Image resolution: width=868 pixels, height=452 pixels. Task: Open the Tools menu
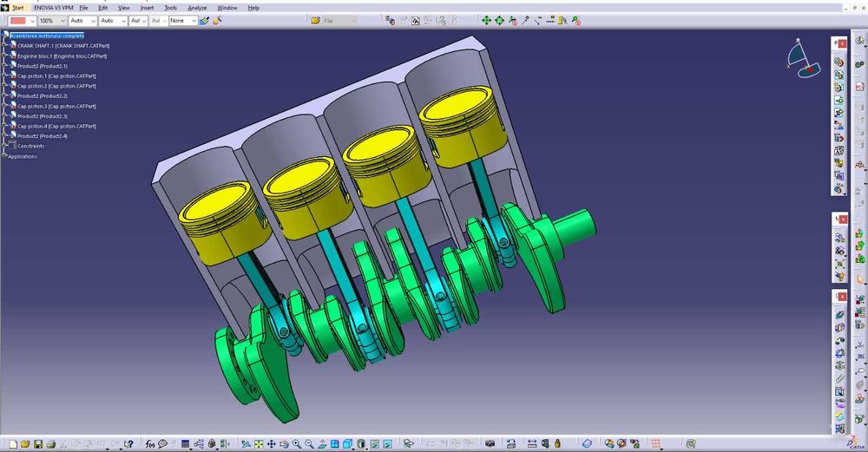click(x=170, y=8)
